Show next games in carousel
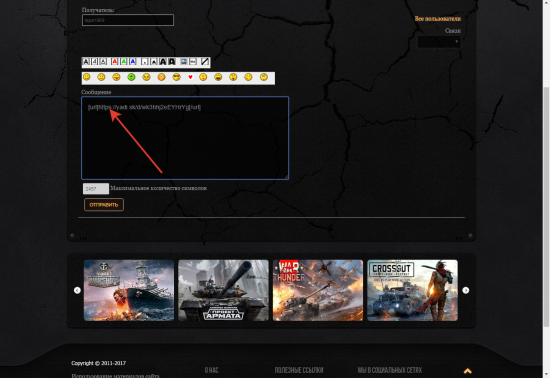This screenshot has width=550, height=378. click(x=465, y=290)
